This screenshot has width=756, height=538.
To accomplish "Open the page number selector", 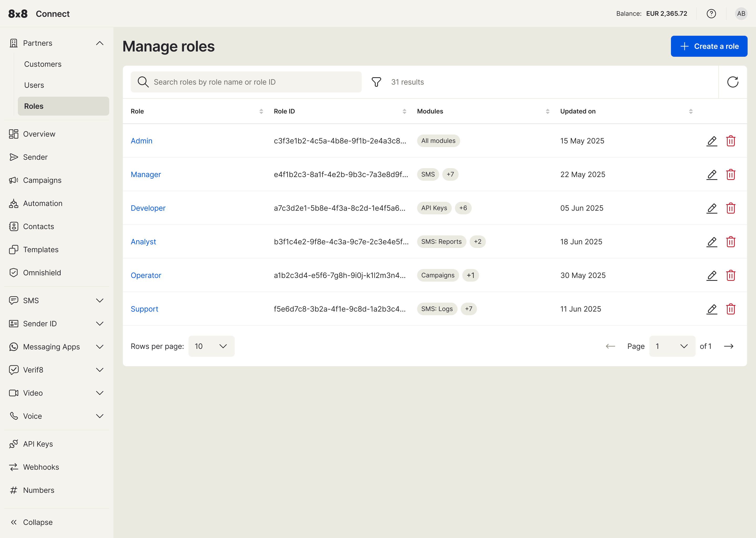I will [x=671, y=346].
